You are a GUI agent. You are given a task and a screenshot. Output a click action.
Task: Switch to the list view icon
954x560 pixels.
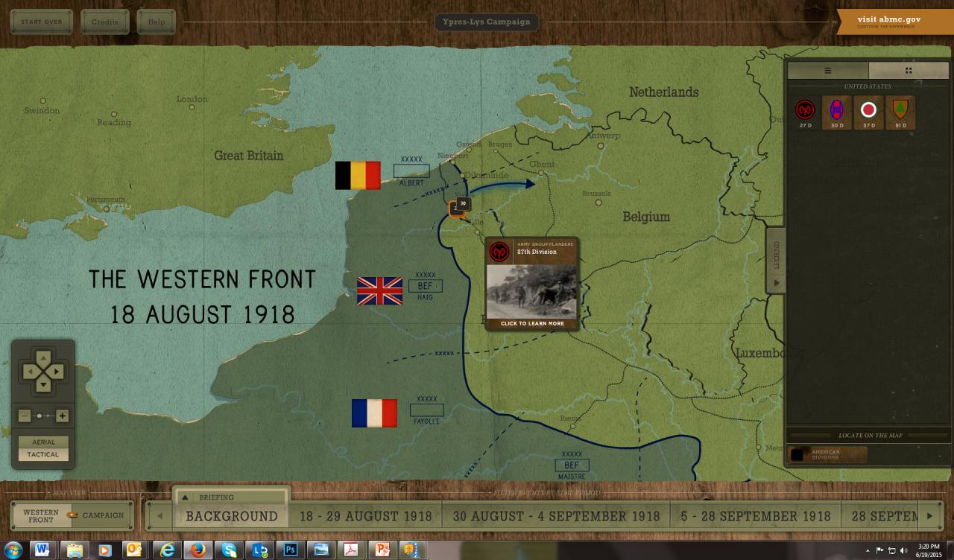(x=827, y=71)
